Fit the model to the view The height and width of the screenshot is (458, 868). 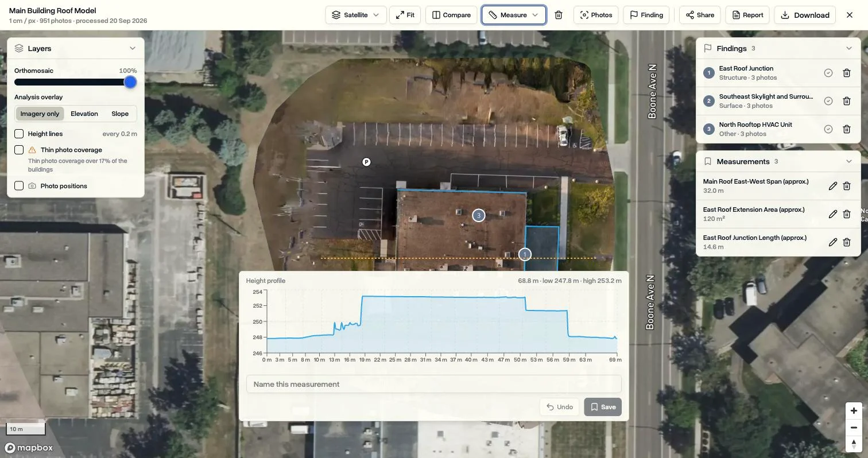405,15
